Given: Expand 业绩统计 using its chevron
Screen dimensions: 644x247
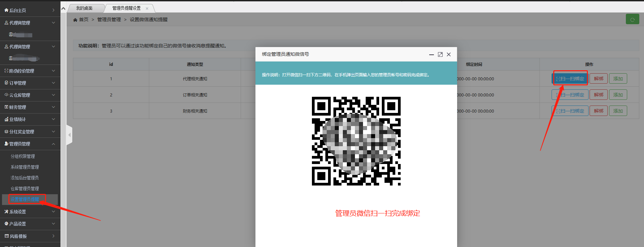Looking at the screenshot, I should pos(53,119).
